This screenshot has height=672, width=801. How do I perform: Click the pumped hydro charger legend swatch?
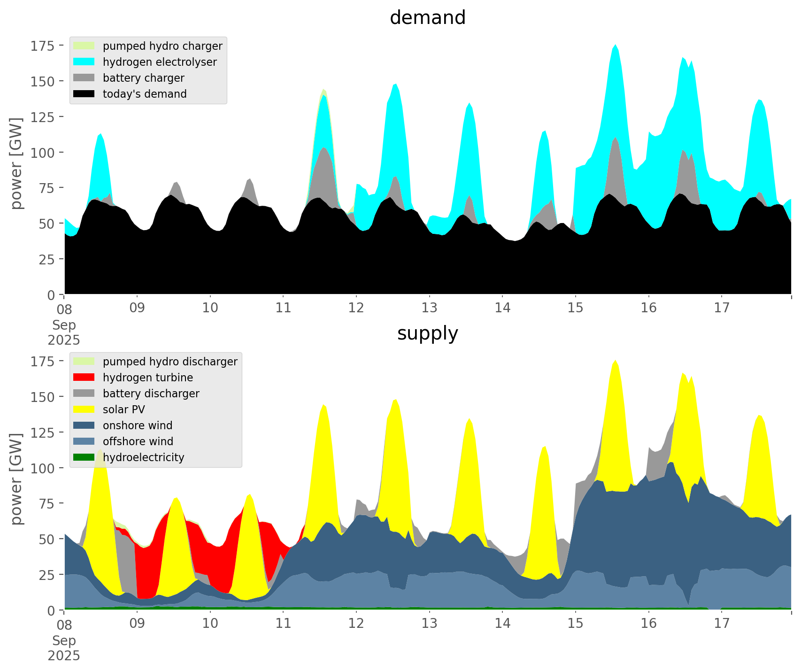tap(84, 46)
